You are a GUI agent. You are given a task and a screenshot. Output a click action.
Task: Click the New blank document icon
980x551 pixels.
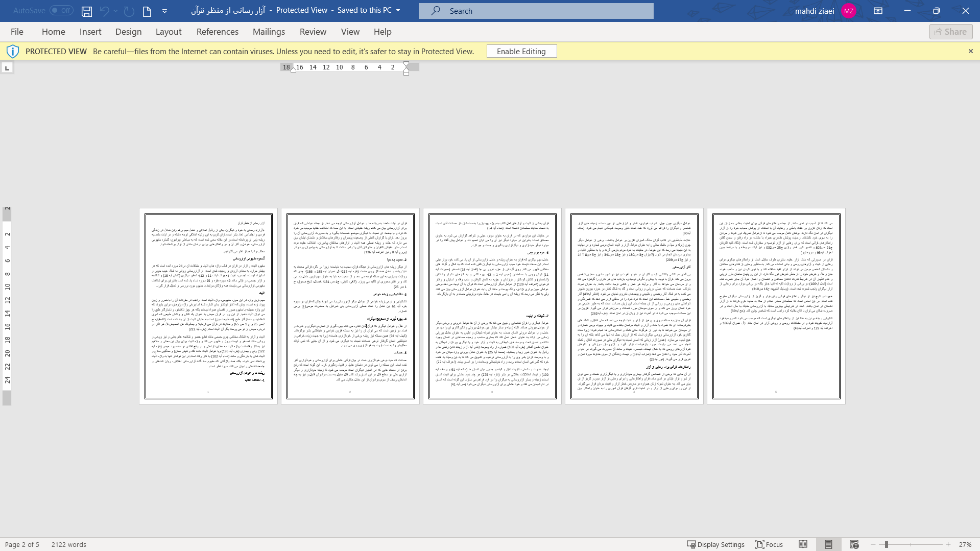(147, 11)
